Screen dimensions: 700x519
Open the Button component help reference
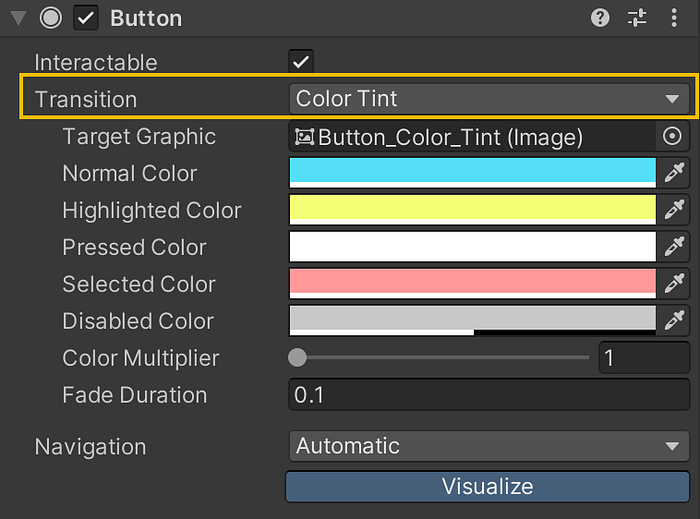[600, 18]
